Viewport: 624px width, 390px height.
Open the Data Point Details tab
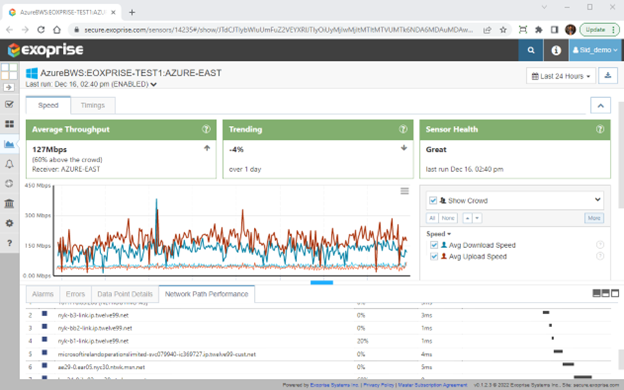point(125,294)
